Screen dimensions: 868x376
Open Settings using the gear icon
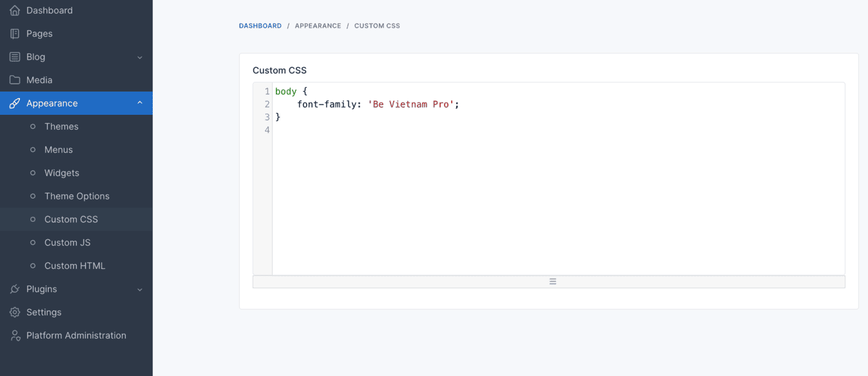pos(14,312)
